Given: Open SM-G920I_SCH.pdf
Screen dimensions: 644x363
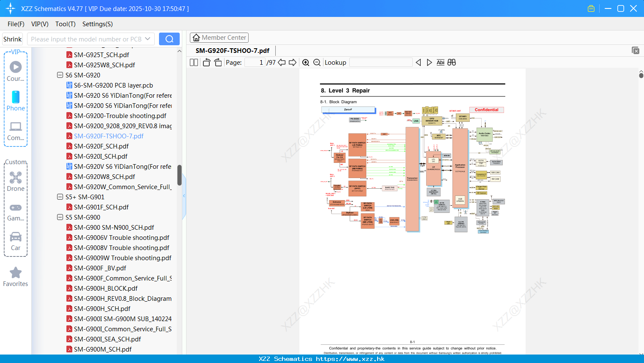Looking at the screenshot, I should [x=101, y=156].
